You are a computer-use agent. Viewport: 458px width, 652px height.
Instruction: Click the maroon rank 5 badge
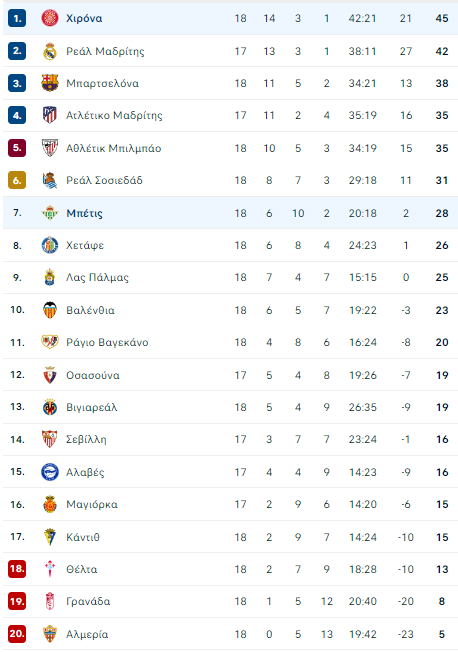pos(17,148)
